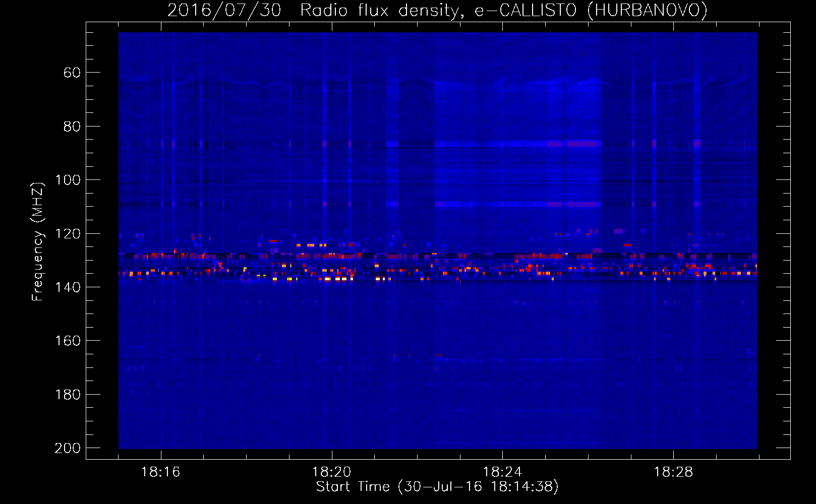Click the 18:20 time tick label

(332, 472)
